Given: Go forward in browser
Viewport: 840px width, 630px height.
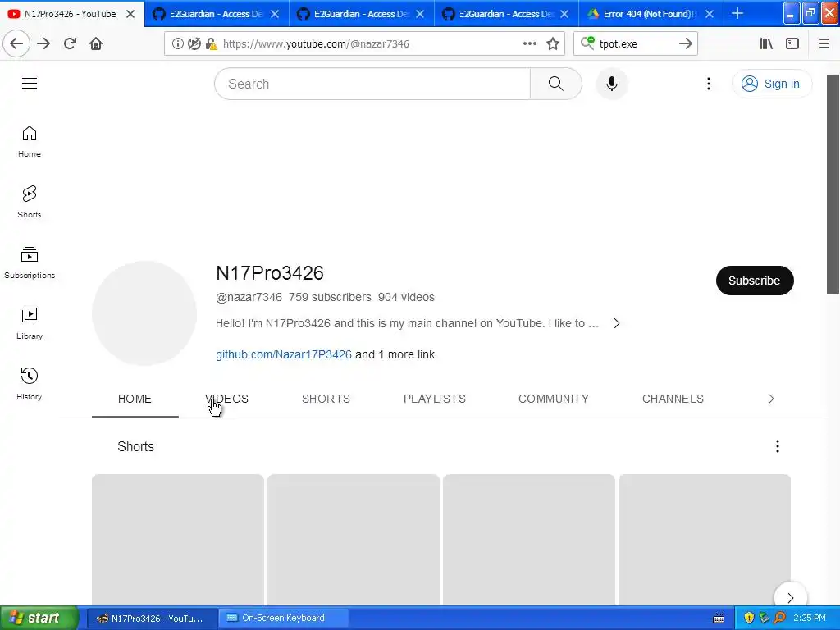Looking at the screenshot, I should [x=43, y=43].
